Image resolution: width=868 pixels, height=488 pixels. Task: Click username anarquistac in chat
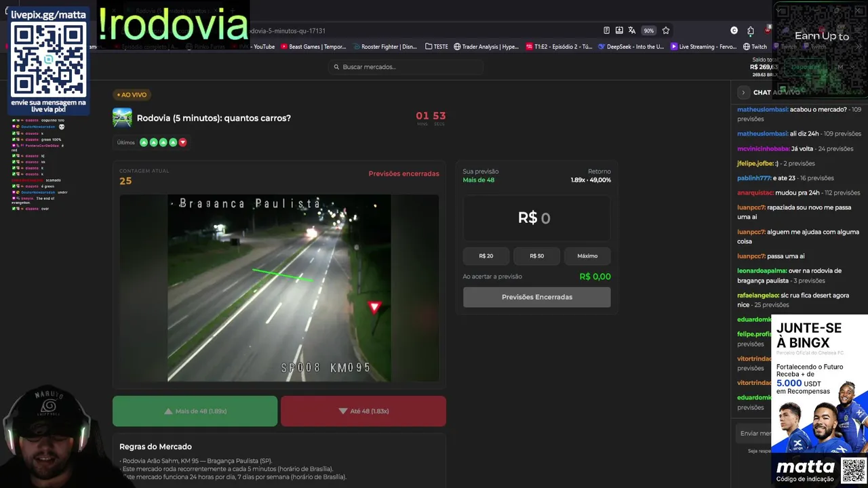tap(755, 193)
